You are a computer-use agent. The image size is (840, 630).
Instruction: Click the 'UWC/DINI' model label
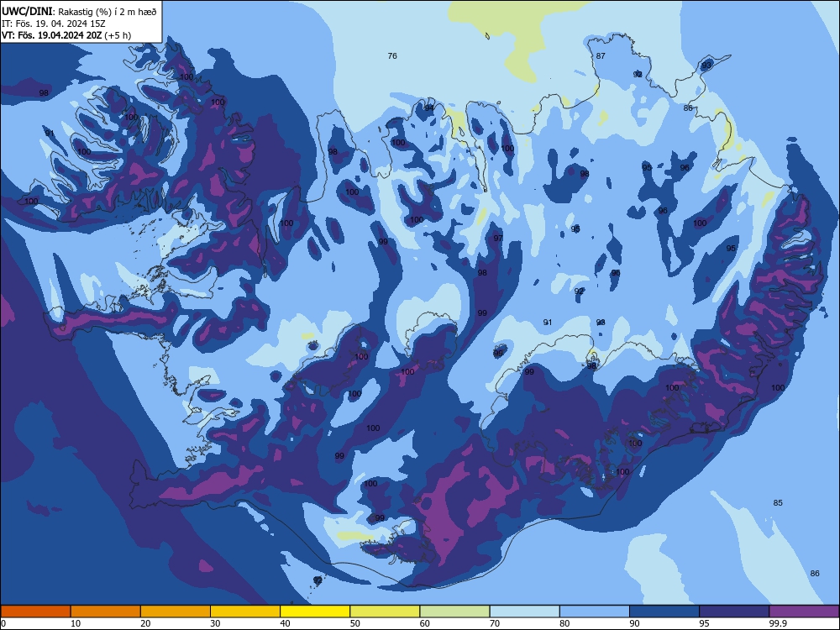(27, 11)
